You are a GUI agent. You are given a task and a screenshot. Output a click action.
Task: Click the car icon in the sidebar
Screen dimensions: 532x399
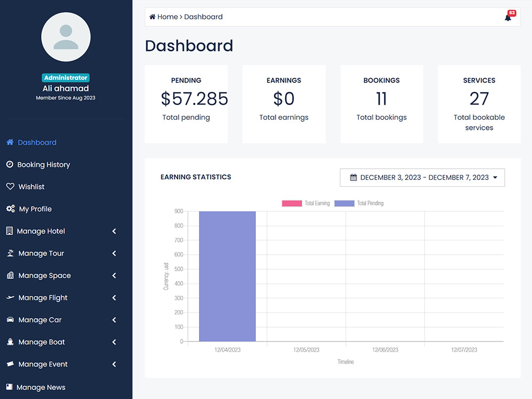click(x=10, y=320)
